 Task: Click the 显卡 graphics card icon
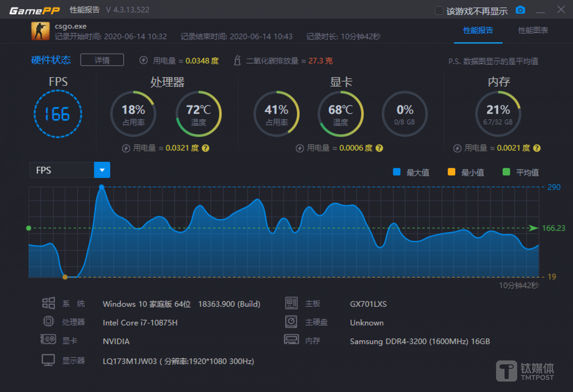(x=48, y=340)
